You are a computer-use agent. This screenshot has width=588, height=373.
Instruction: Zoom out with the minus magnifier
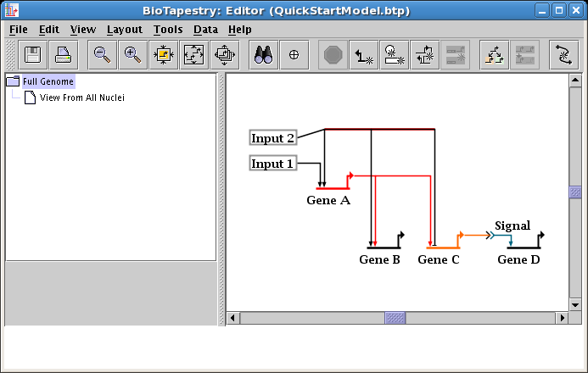103,54
